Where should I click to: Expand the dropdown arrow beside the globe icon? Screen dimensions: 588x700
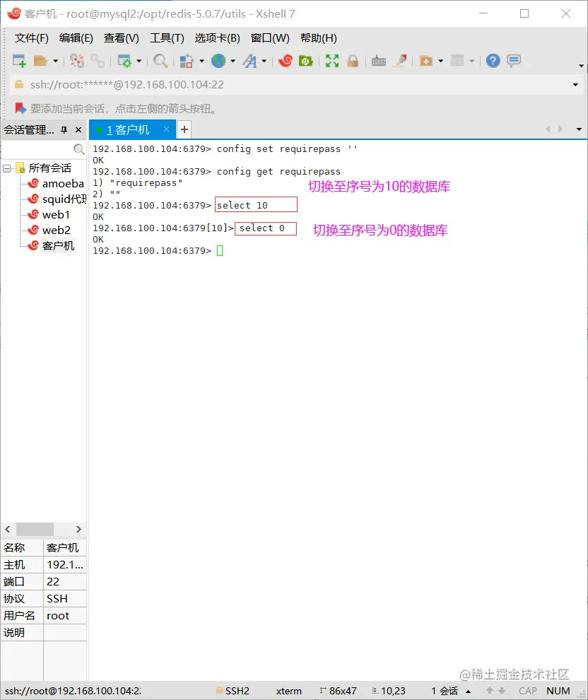[233, 61]
